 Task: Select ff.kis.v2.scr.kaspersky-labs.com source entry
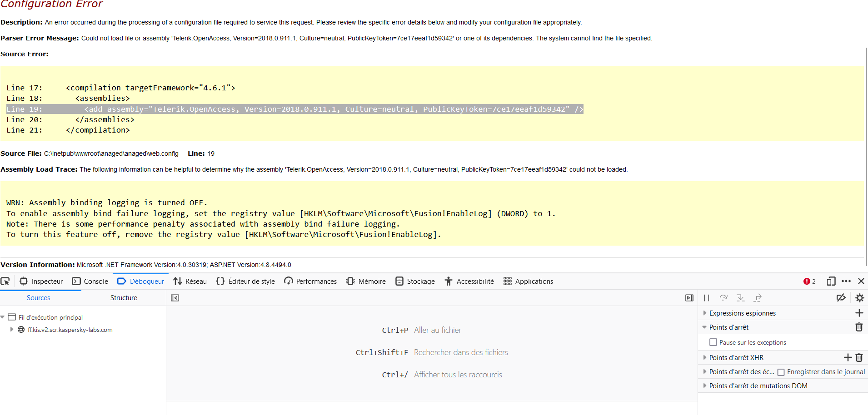(70, 330)
